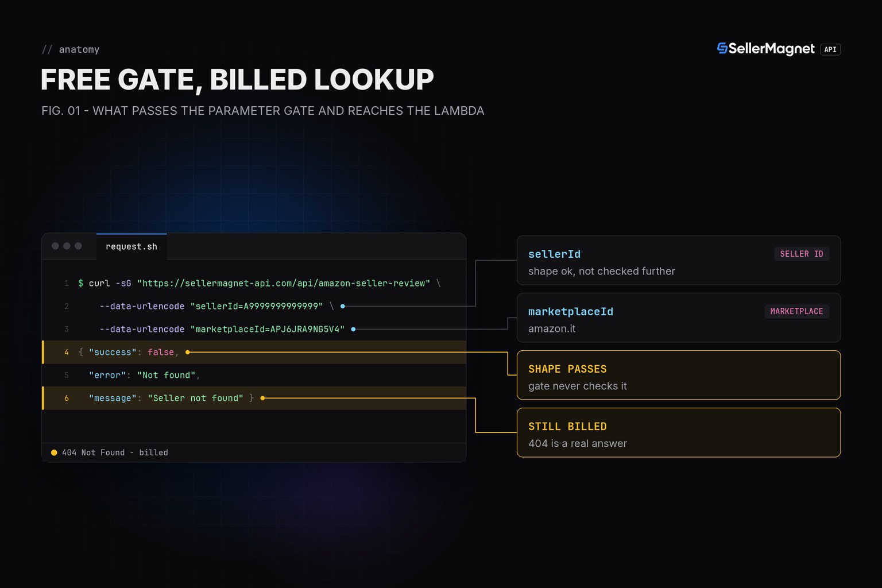Click the MARKETPLACE tag

tap(796, 311)
